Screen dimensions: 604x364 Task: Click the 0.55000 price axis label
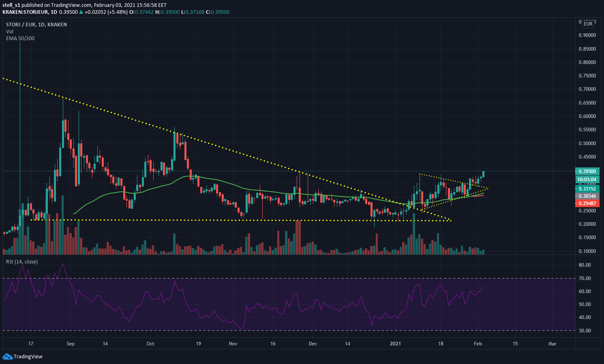pos(587,130)
